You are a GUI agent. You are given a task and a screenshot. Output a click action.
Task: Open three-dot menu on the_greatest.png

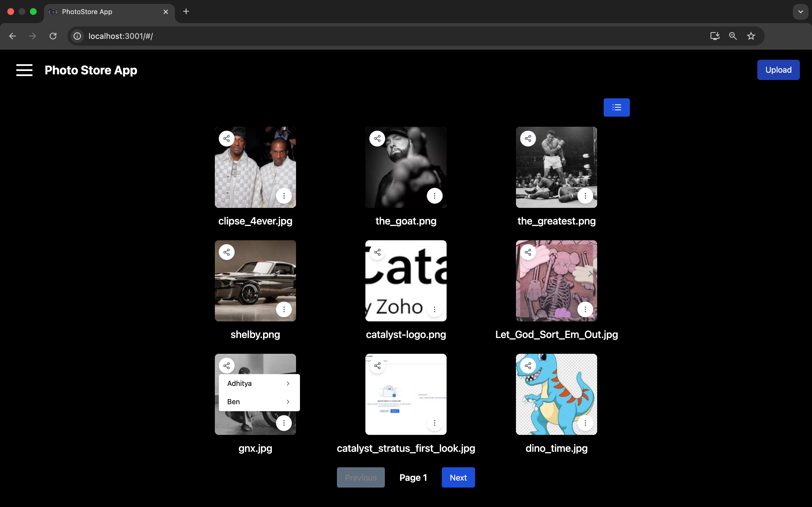[585, 196]
